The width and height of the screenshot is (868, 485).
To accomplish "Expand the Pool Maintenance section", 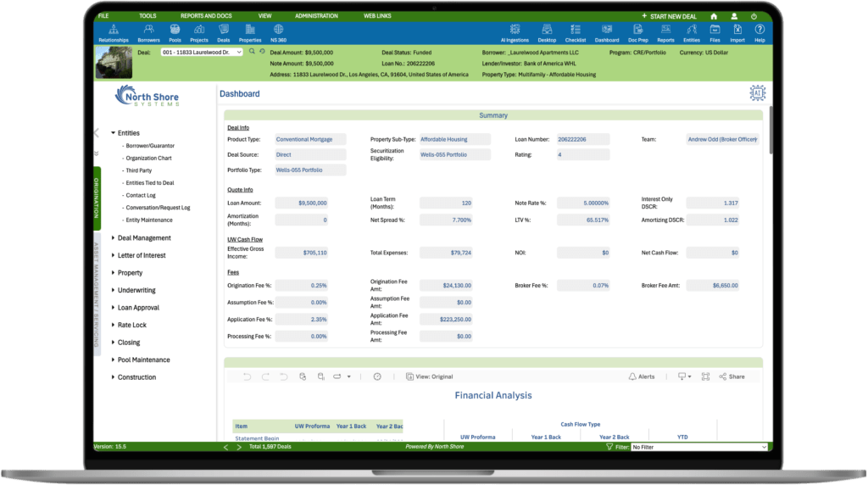I will (113, 360).
